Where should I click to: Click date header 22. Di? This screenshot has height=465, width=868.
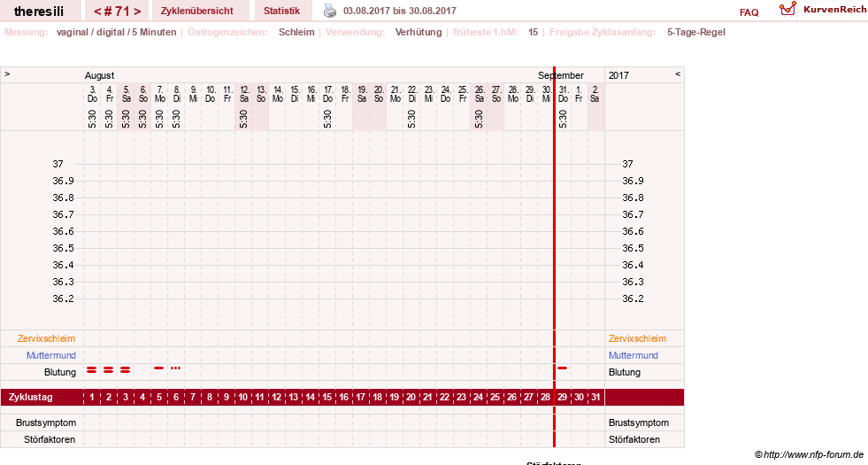pyautogui.click(x=411, y=94)
